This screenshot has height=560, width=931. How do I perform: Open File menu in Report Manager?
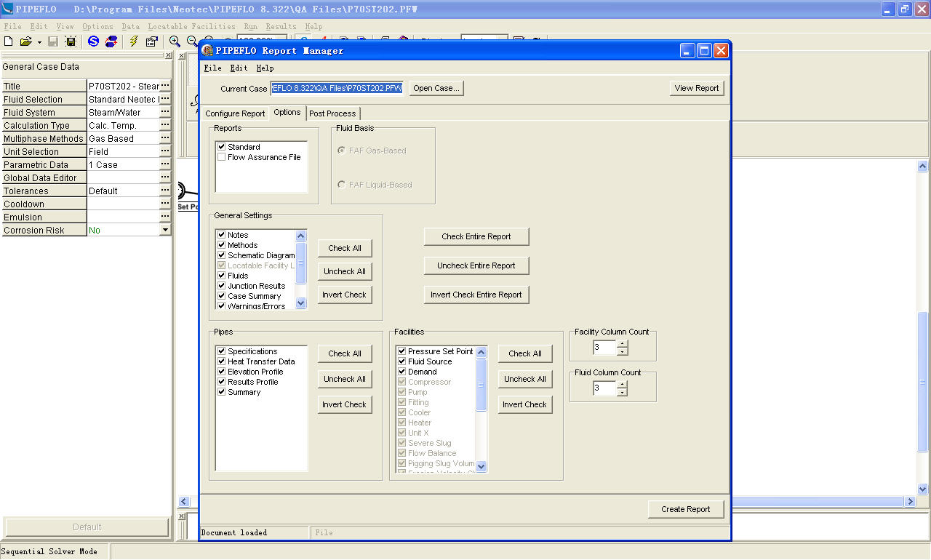click(x=213, y=68)
